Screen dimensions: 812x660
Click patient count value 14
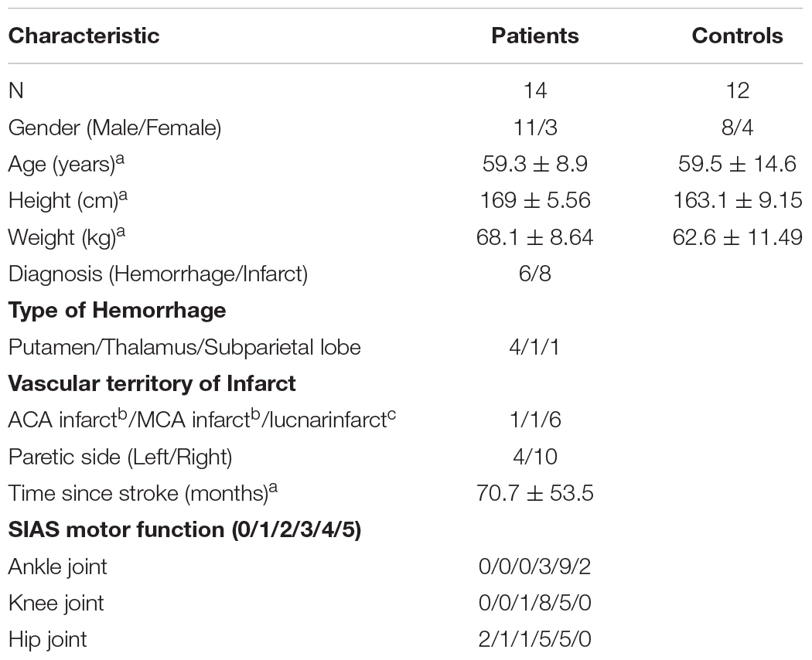(535, 90)
